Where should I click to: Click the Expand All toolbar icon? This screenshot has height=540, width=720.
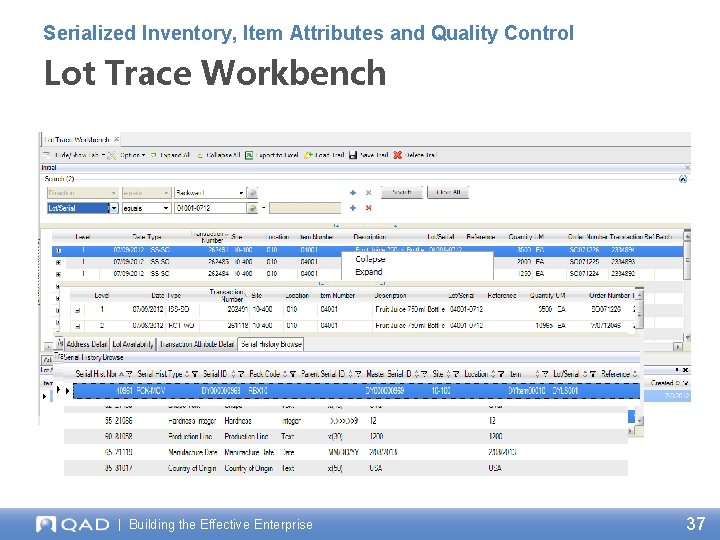click(x=154, y=155)
